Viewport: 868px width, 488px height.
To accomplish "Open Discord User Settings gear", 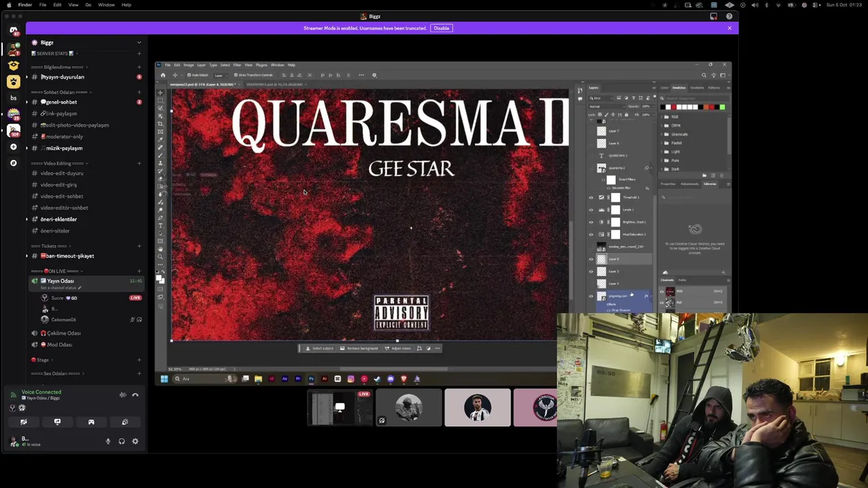I will click(135, 441).
